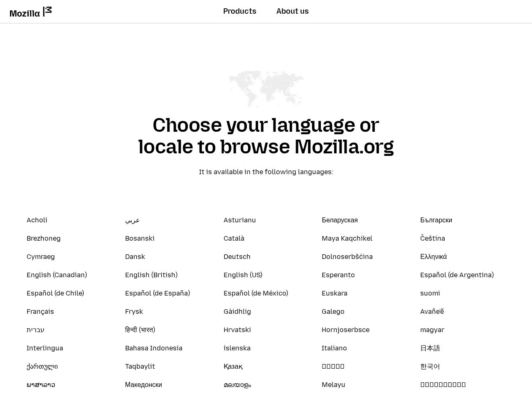
Task: Choose Ελληνικά (Greek) language
Action: pyautogui.click(x=433, y=256)
